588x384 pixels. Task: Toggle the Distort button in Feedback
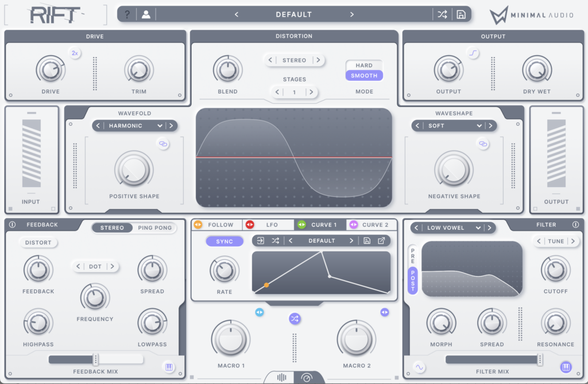pos(38,243)
